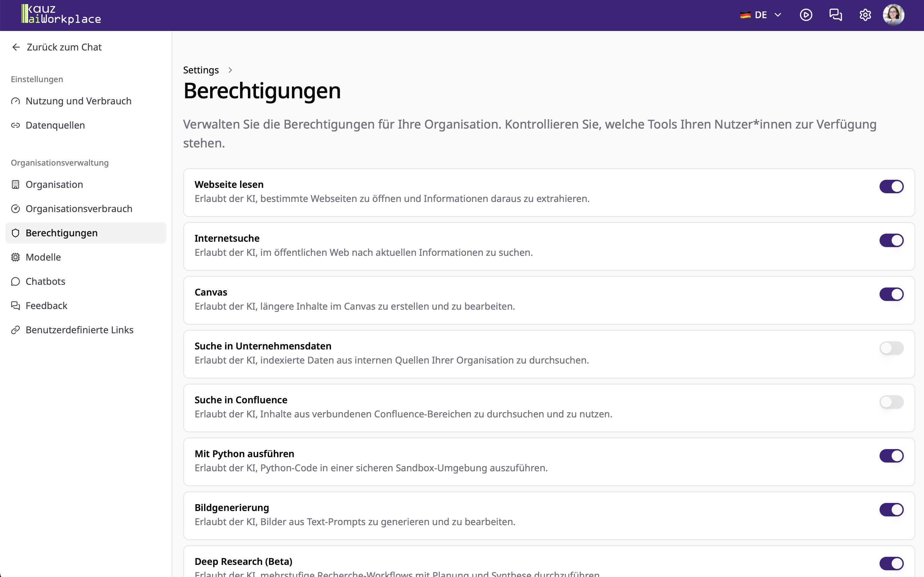Open the video tutorial play icon

click(806, 14)
